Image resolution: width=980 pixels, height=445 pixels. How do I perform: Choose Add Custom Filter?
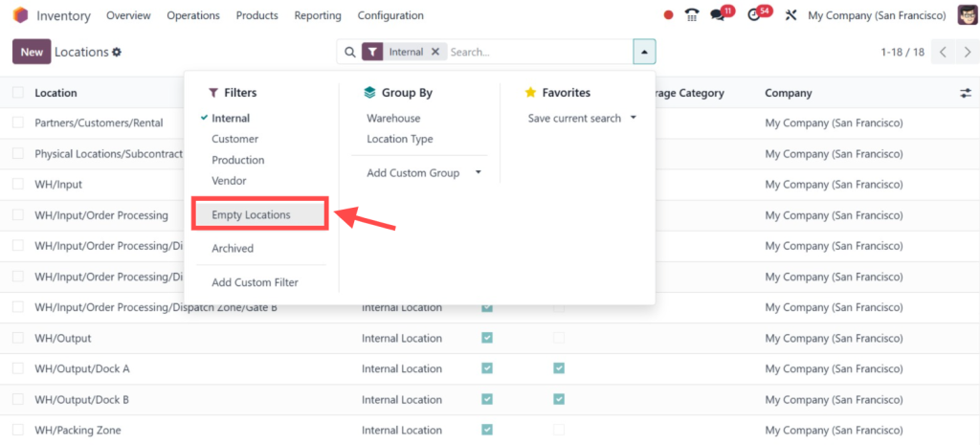click(255, 282)
